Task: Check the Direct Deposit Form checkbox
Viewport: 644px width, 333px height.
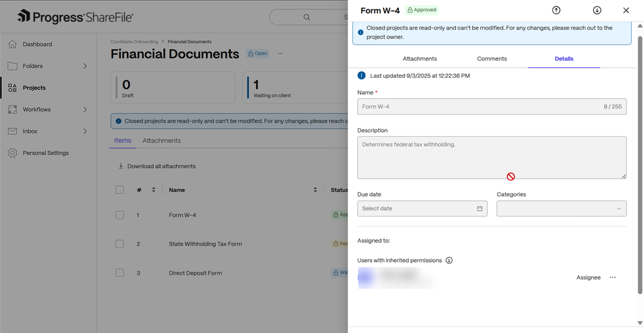Action: [119, 273]
